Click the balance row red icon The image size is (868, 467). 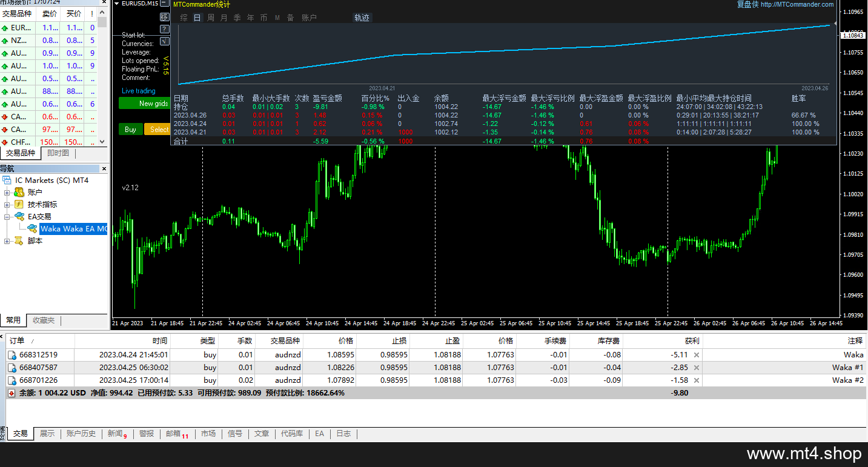pyautogui.click(x=12, y=393)
